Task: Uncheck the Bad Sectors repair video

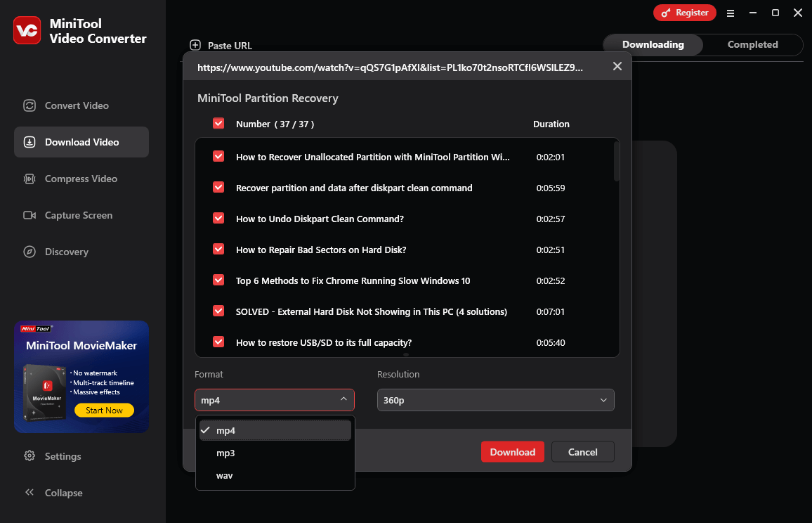Action: click(x=218, y=249)
